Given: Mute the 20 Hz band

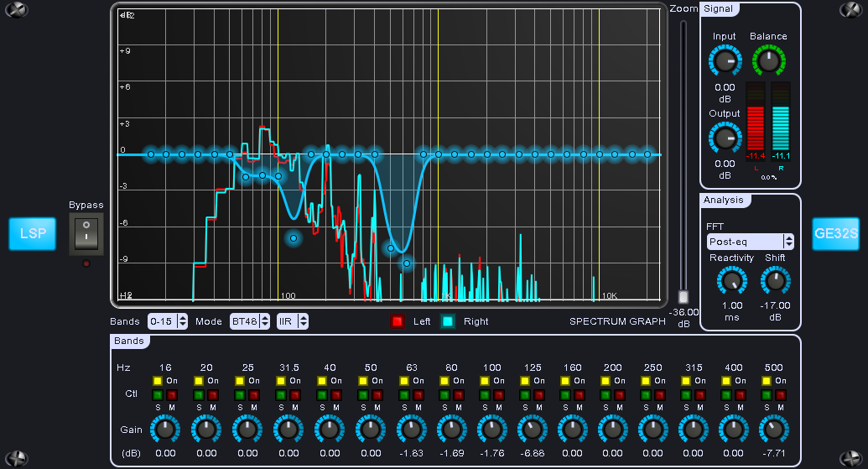Looking at the screenshot, I should point(213,395).
